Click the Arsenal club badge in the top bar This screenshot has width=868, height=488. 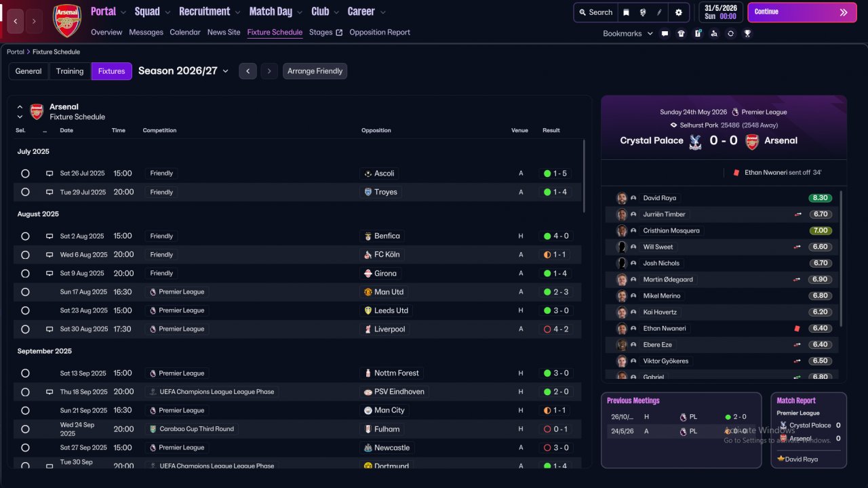[x=67, y=20]
